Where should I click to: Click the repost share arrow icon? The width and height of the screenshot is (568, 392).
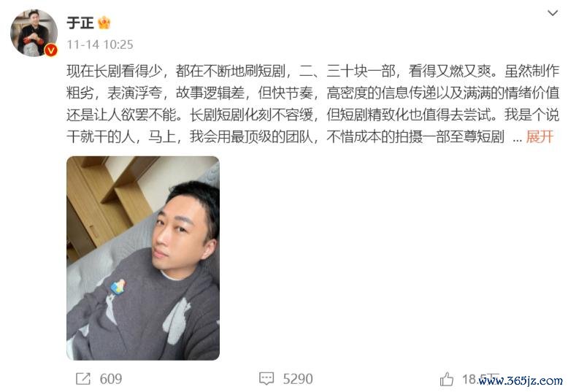pos(83,379)
